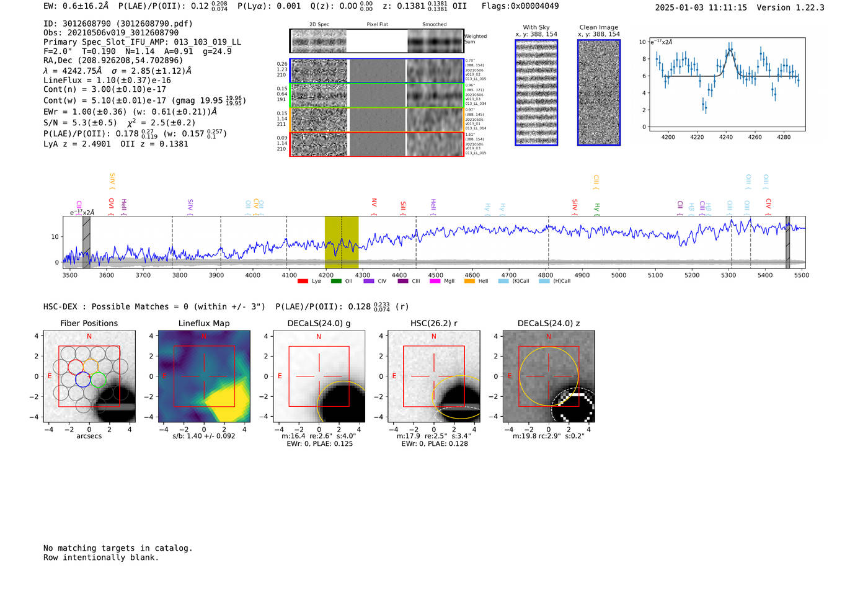868x591 pixels.
Task: Click the Version 1.22.3 text
Action: pyautogui.click(x=790, y=7)
